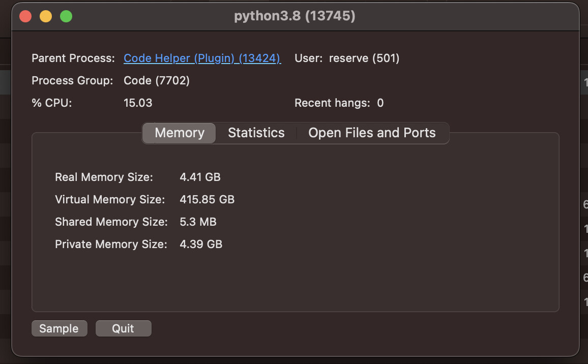Click the python3.8 (13745) window title
This screenshot has width=588, height=364.
point(295,16)
